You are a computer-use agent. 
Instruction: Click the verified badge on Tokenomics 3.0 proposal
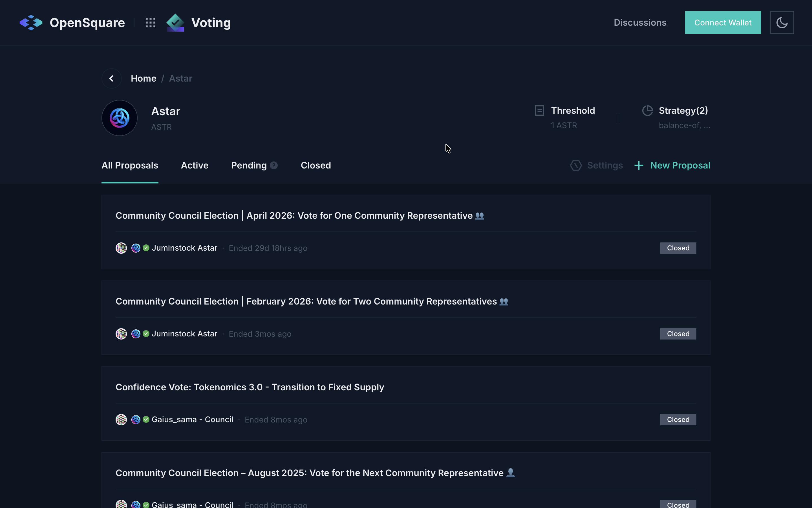point(146,419)
